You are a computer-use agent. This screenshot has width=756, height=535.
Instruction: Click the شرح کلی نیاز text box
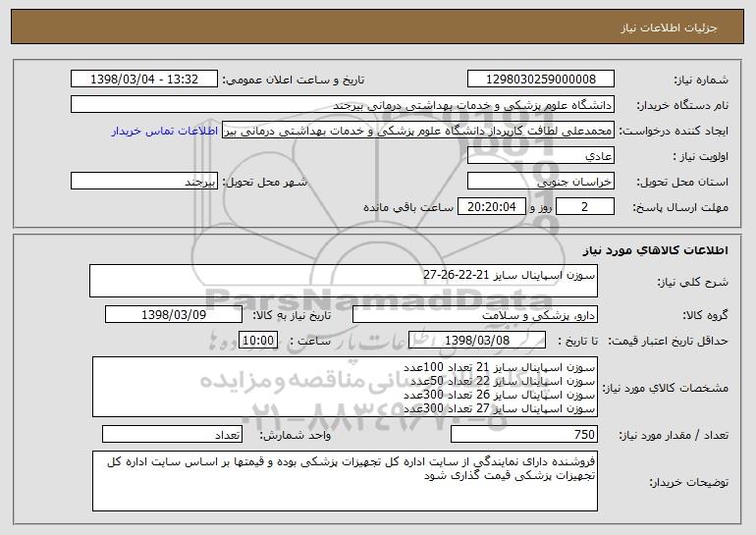344,281
